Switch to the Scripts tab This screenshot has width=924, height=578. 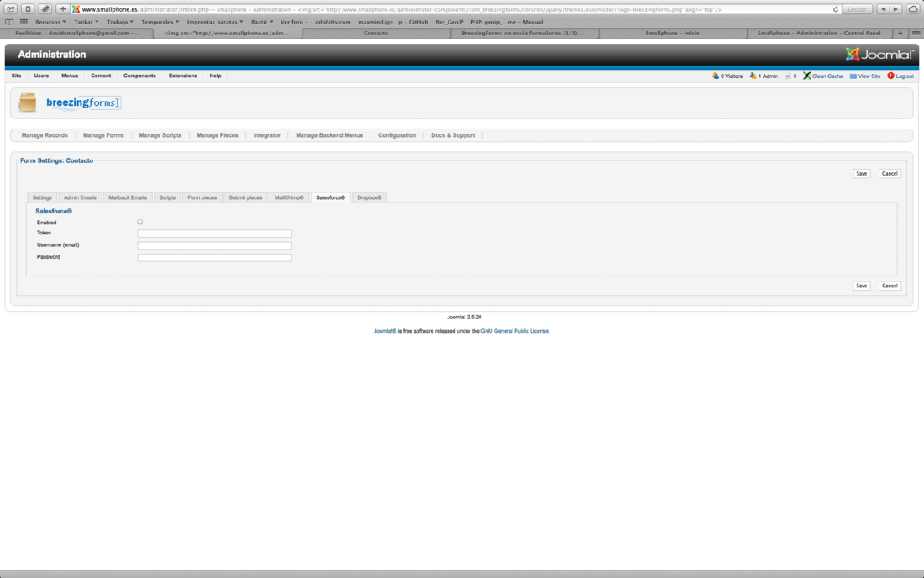tap(167, 197)
